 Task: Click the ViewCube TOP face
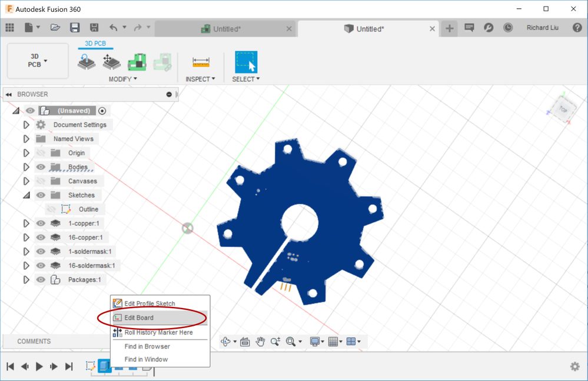tap(562, 109)
